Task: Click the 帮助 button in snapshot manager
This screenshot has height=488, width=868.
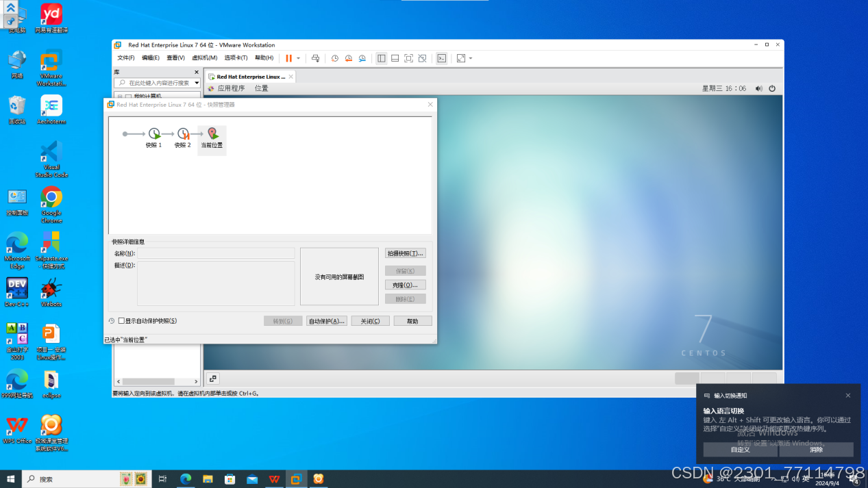Action: click(x=412, y=321)
